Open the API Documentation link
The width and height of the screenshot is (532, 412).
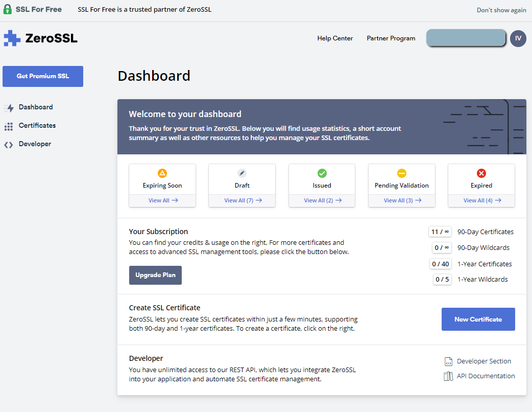[x=486, y=376]
